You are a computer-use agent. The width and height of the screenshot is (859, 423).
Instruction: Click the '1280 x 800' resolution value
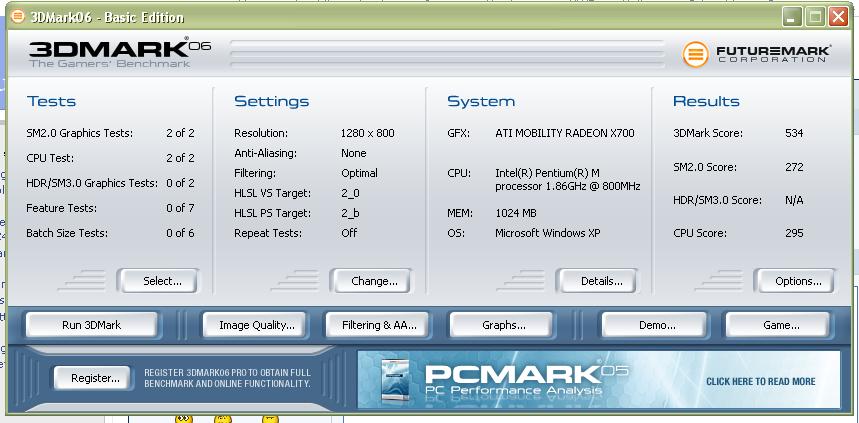pos(368,133)
